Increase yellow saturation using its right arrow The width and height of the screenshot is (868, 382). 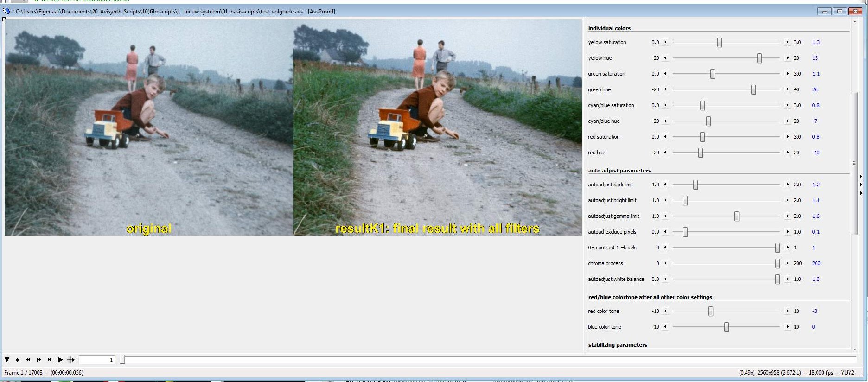787,42
